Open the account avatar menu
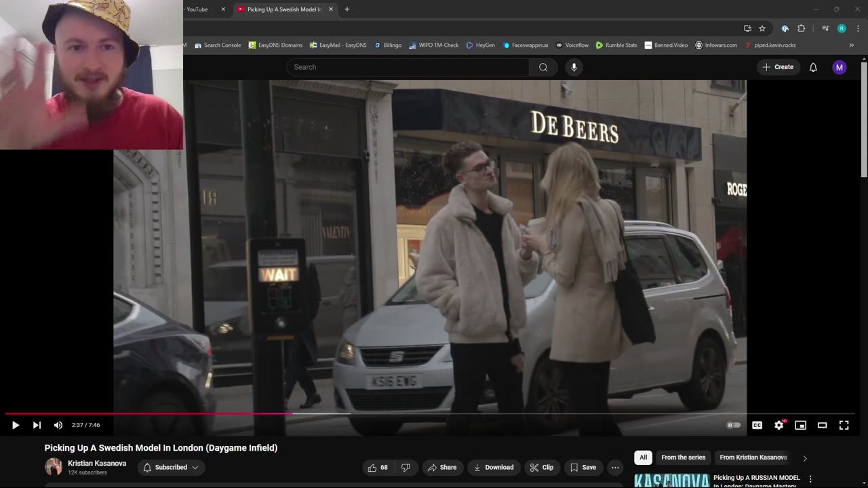 pyautogui.click(x=840, y=67)
